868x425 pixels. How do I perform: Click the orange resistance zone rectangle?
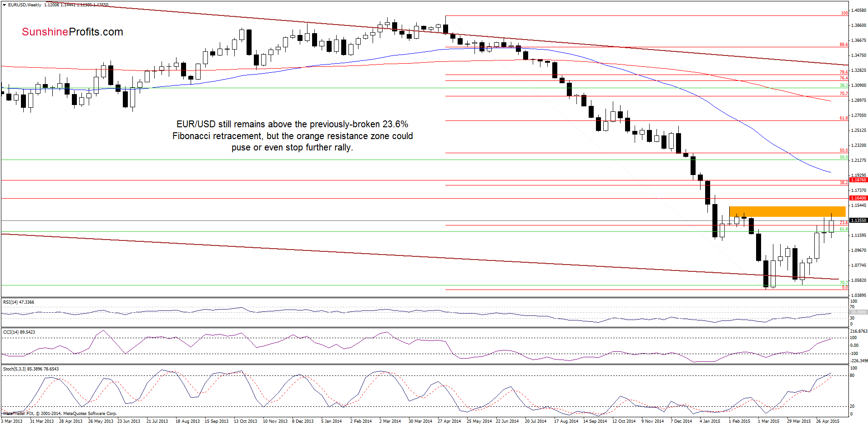tap(787, 211)
